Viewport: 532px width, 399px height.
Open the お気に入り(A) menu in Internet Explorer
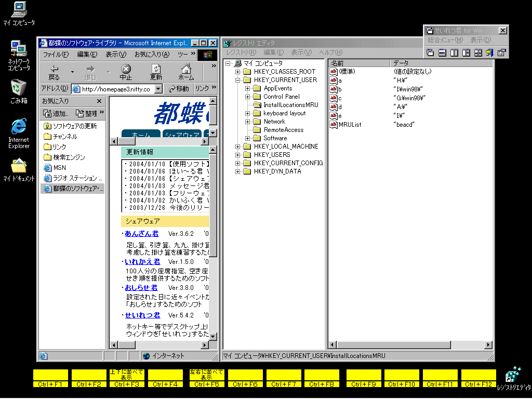click(x=152, y=54)
